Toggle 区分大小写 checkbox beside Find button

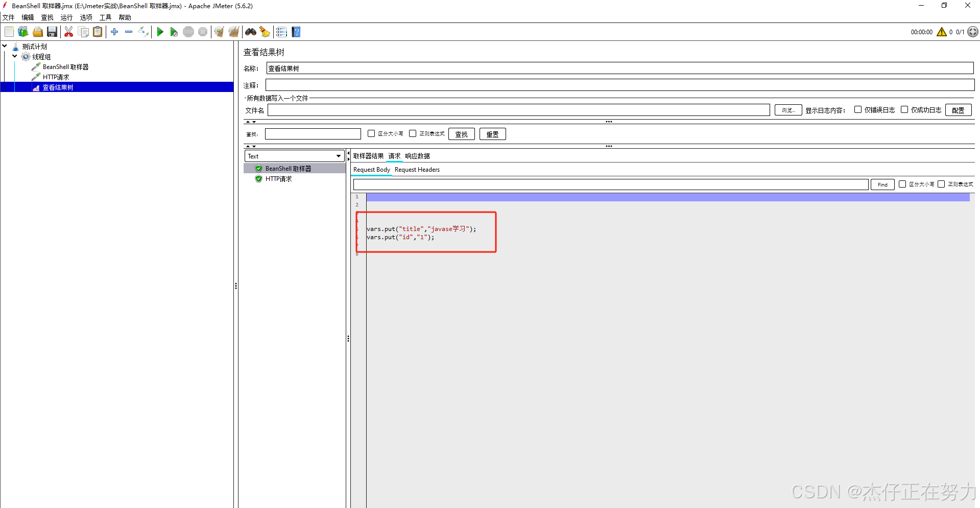tap(902, 184)
